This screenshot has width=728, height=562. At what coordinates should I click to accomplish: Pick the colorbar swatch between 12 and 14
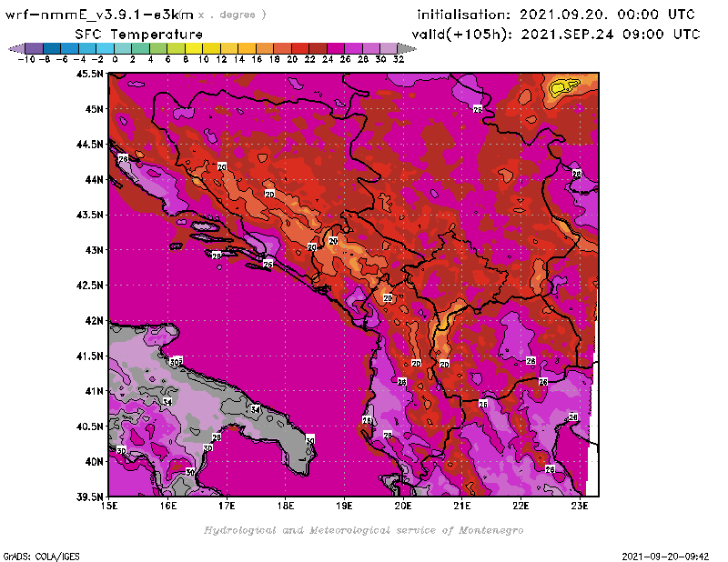(x=229, y=49)
